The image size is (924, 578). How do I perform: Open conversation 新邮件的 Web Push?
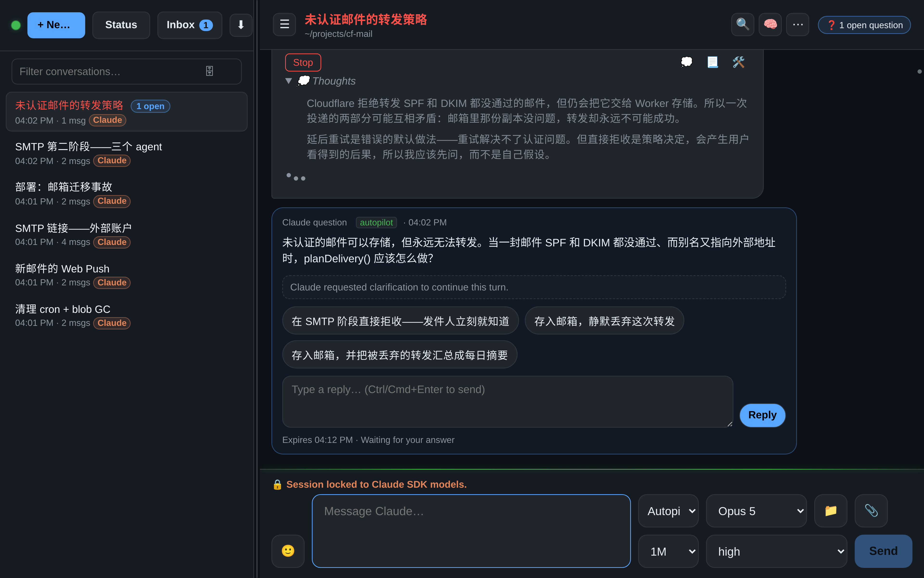(x=127, y=275)
